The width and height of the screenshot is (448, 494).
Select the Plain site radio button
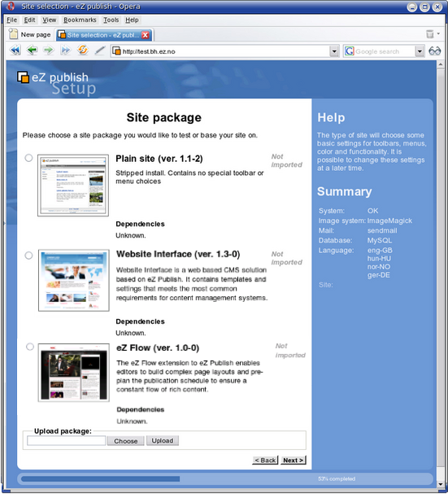[28, 158]
